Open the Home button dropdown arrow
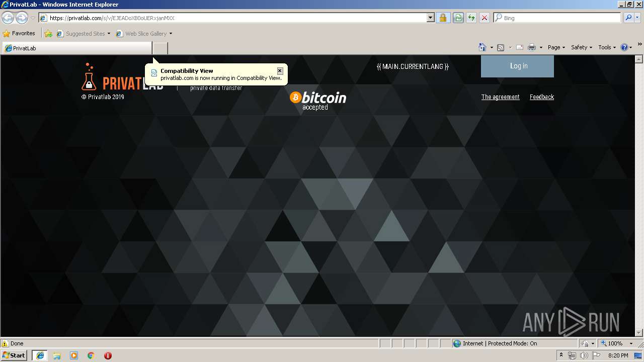Image resolution: width=644 pixels, height=362 pixels. [492, 47]
